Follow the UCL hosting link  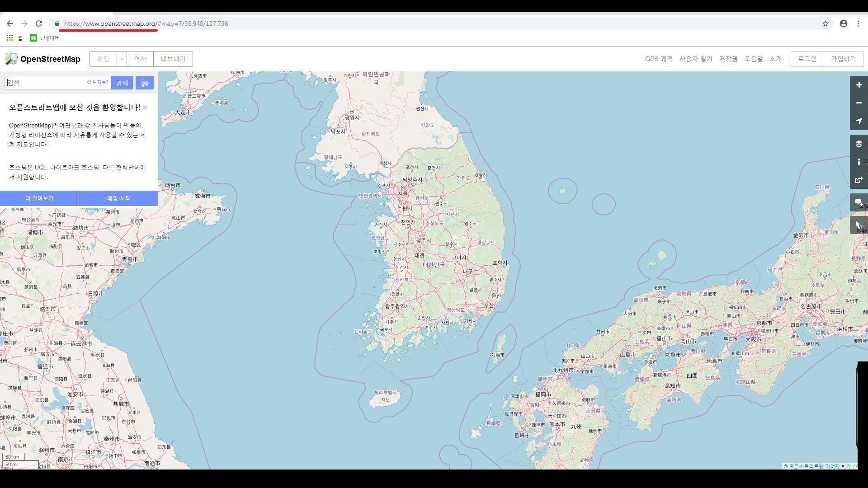point(40,167)
